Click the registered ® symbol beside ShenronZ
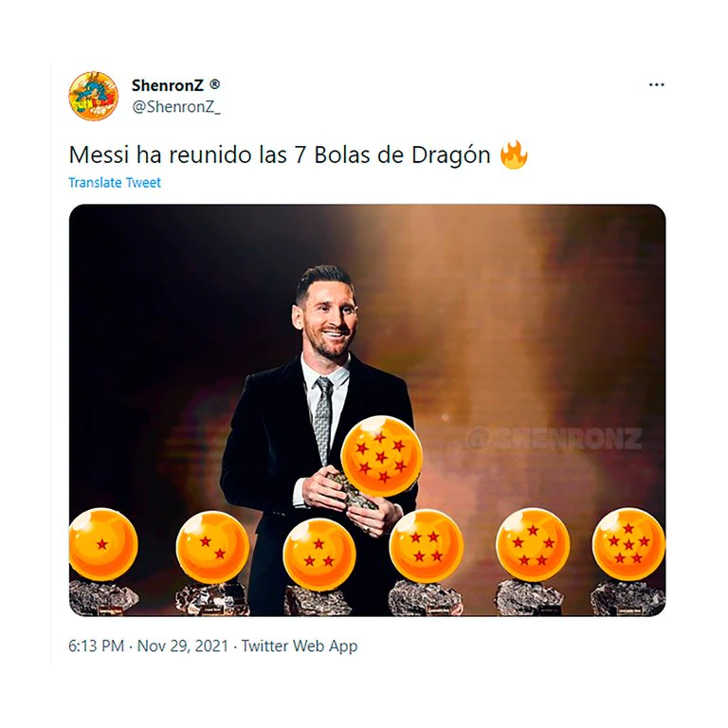Screen dimensions: 728x728 coord(215,84)
